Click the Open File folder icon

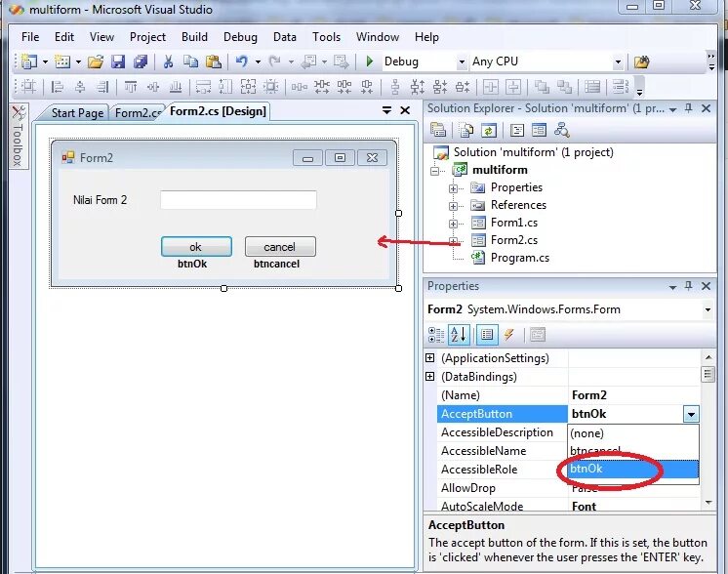96,61
